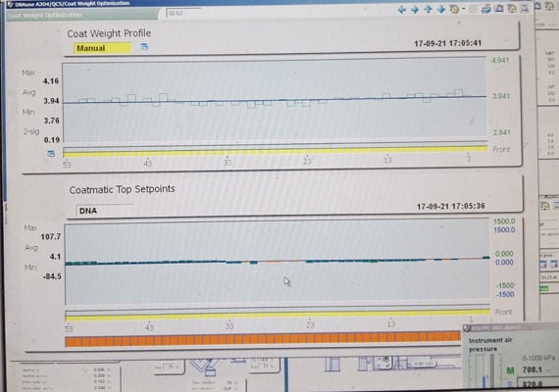
Task: Click the blue up arrow navigation icon
Action: [428, 10]
